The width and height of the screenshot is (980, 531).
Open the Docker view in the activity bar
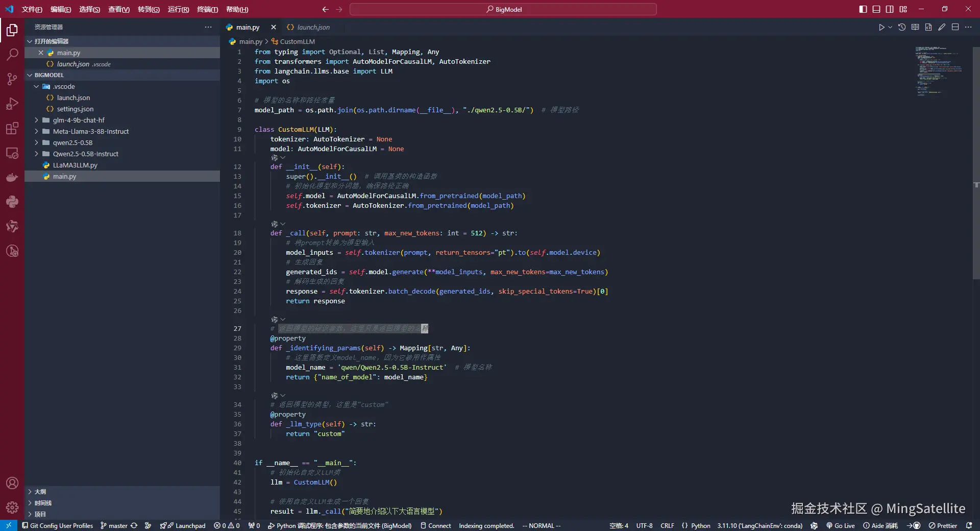point(12,177)
